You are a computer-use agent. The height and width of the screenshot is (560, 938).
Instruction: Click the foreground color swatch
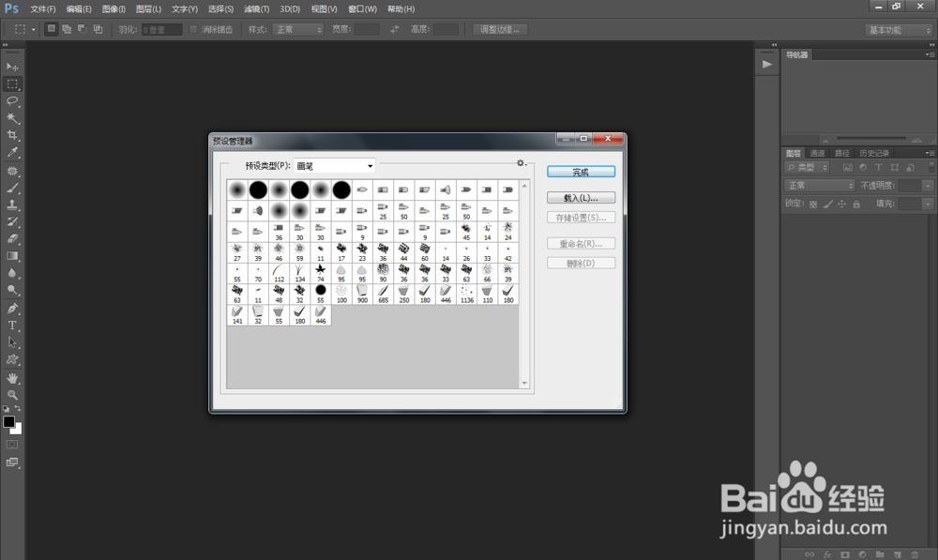point(8,421)
